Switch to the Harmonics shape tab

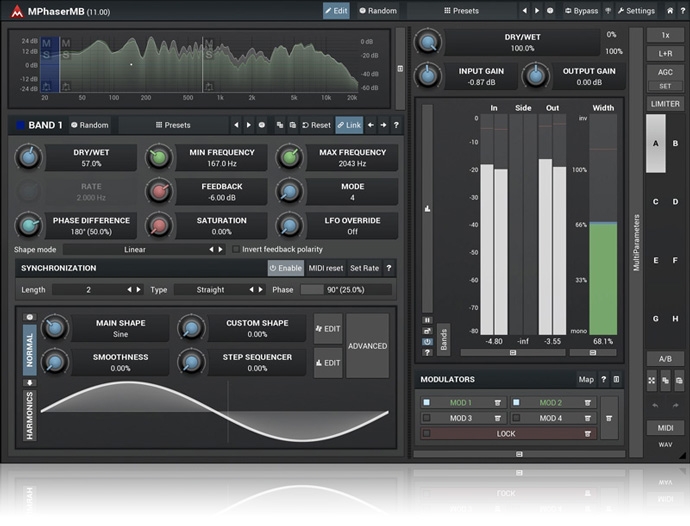pos(29,414)
